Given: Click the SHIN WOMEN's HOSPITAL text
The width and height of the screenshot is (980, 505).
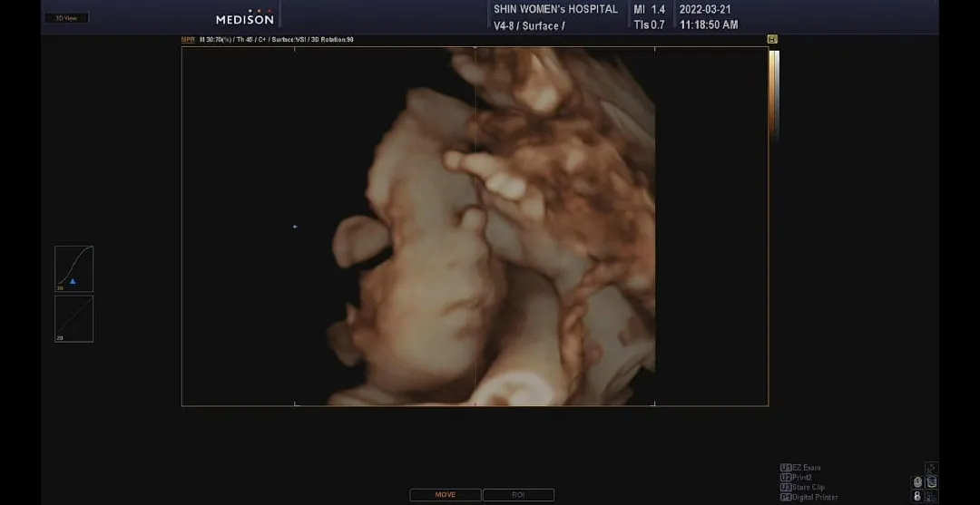Looking at the screenshot, I should 555,9.
